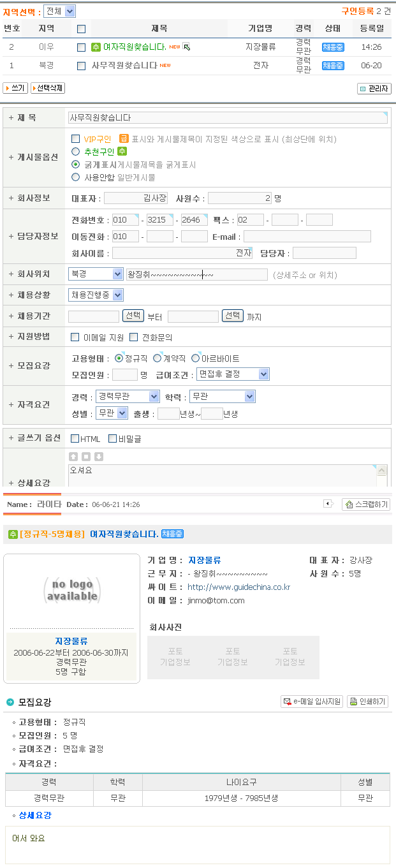396x868 pixels.
Task: Click the down-arrow textarea resize icon
Action: pos(99,457)
